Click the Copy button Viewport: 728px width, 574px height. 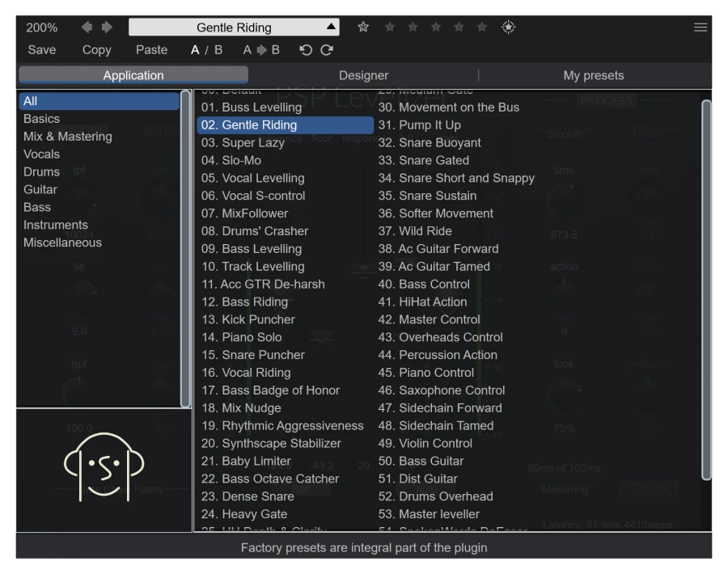[96, 49]
